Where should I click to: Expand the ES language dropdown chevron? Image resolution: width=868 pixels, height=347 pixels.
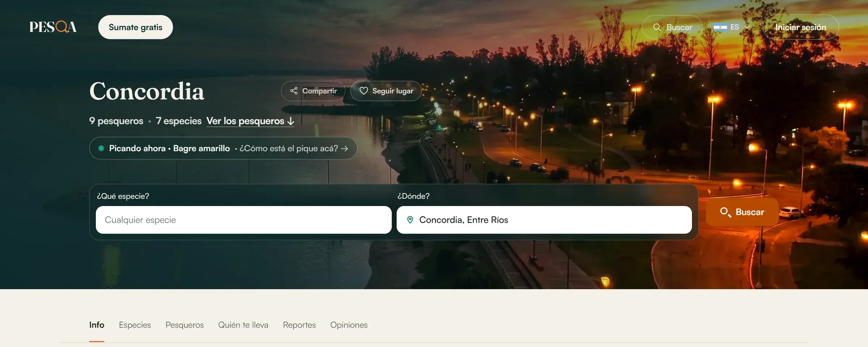[x=747, y=27]
